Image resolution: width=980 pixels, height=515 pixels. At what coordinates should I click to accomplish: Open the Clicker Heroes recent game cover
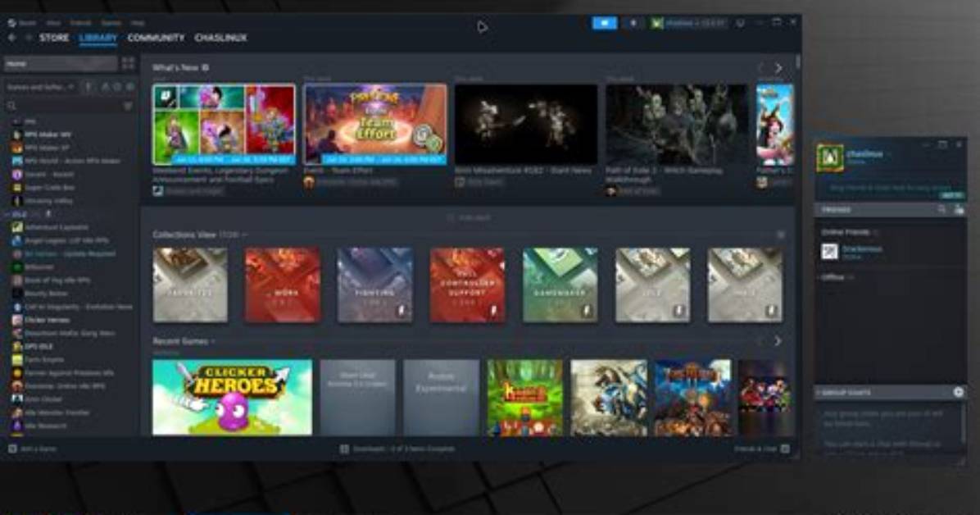[x=232, y=397]
